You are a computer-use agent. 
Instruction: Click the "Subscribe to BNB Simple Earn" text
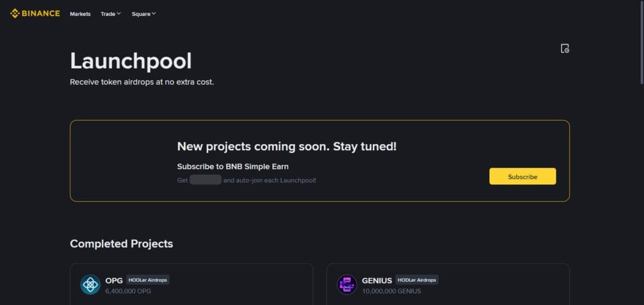(x=233, y=167)
